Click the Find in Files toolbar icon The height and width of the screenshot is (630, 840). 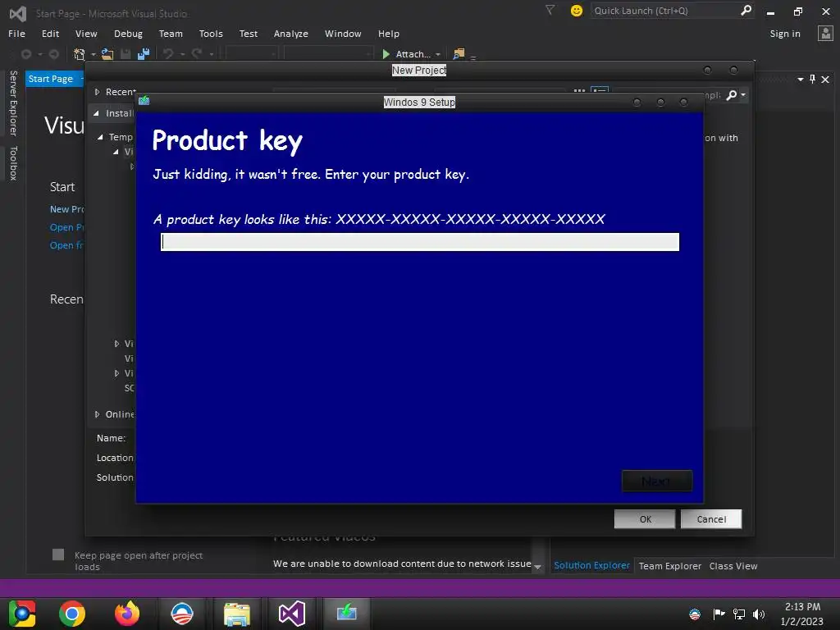[x=459, y=53]
